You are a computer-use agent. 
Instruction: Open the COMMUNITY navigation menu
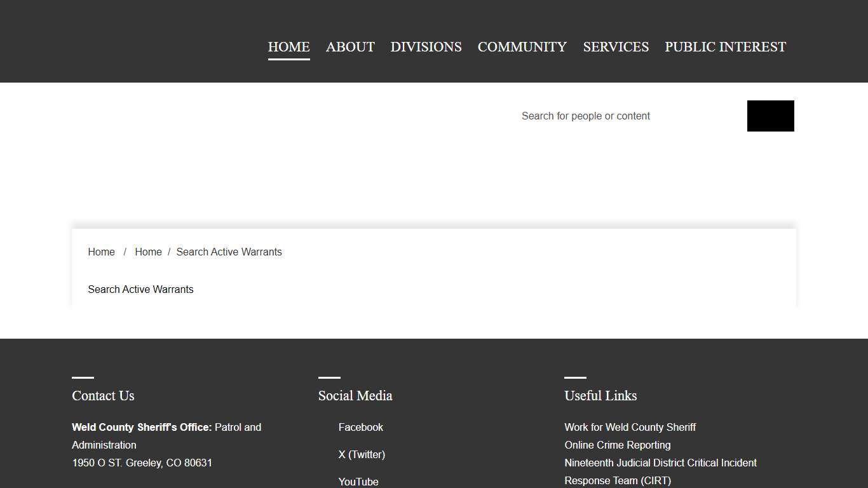pos(522,46)
